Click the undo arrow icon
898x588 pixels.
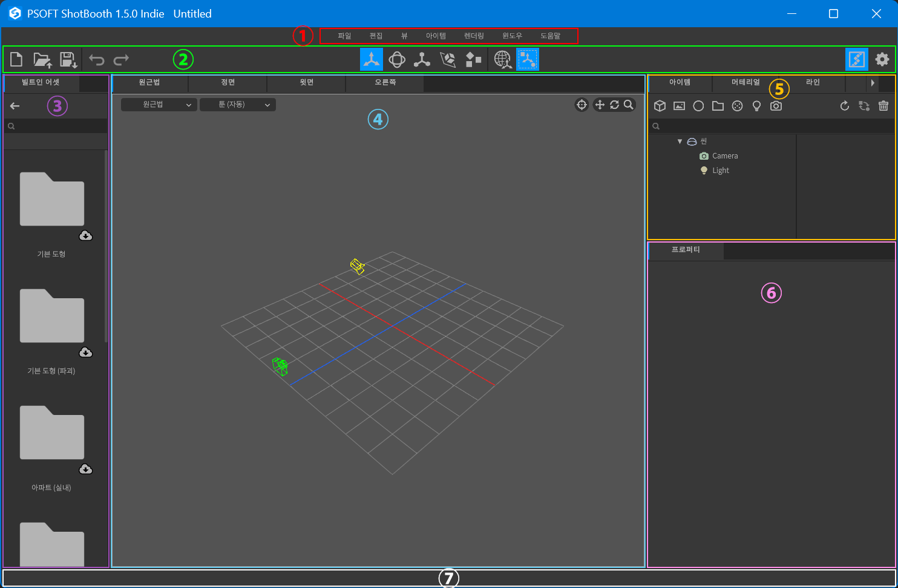[x=96, y=59]
